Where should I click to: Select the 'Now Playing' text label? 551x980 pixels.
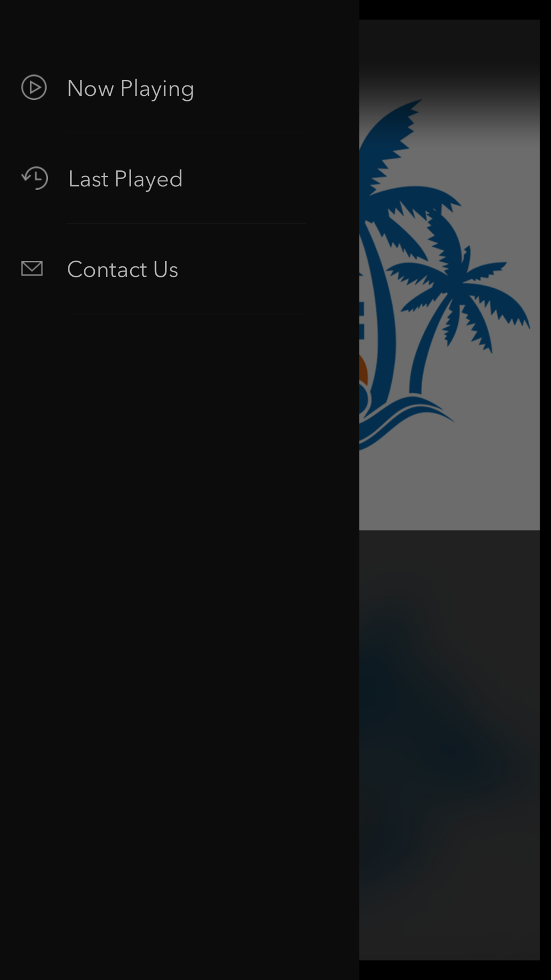coord(131,89)
